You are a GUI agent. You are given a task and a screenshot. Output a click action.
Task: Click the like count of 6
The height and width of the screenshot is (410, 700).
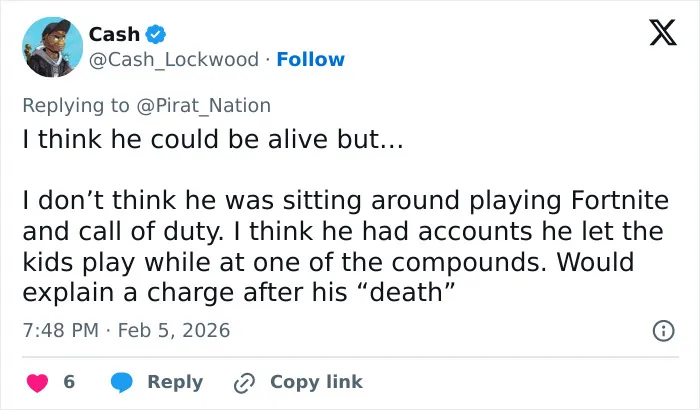click(x=69, y=381)
